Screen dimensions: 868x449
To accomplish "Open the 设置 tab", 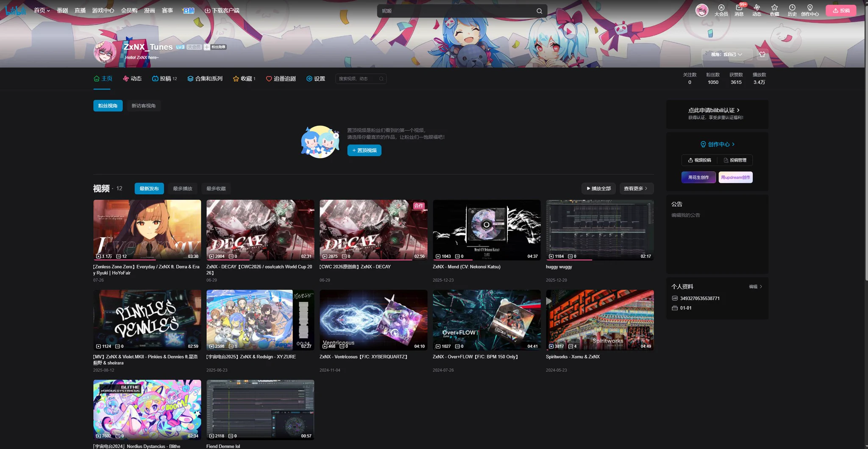I will click(x=316, y=79).
